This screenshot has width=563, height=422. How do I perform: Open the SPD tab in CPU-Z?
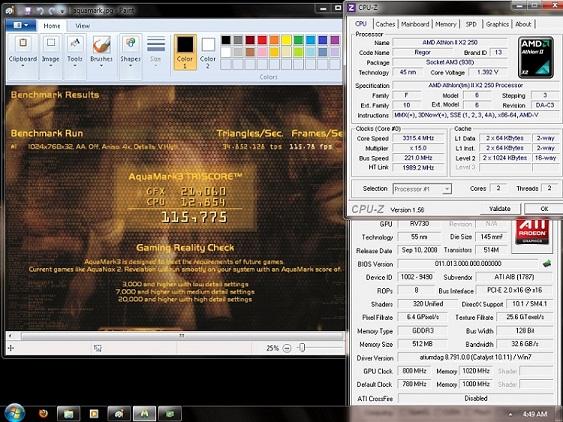click(x=471, y=24)
